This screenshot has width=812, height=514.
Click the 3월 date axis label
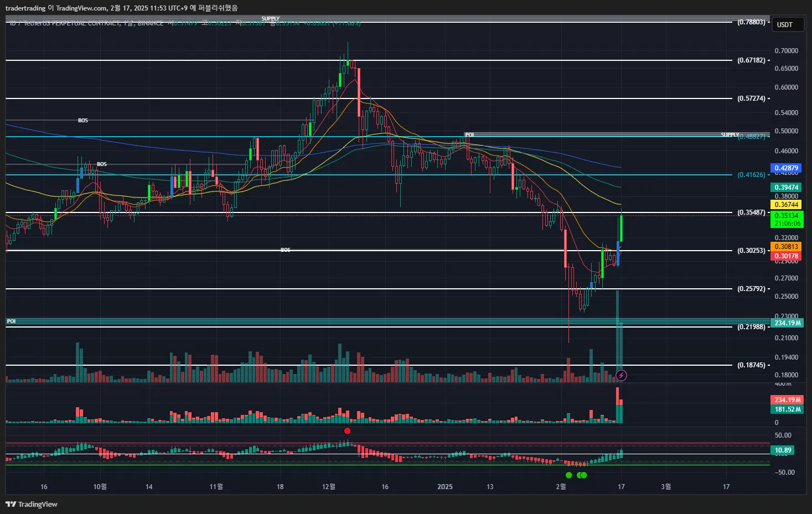pyautogui.click(x=666, y=487)
